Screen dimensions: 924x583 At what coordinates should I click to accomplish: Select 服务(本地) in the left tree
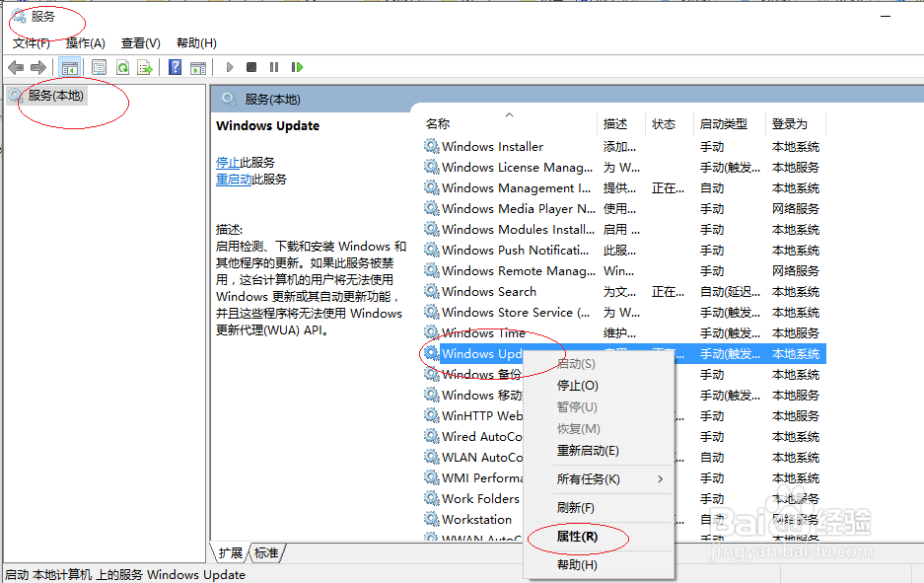coord(55,95)
